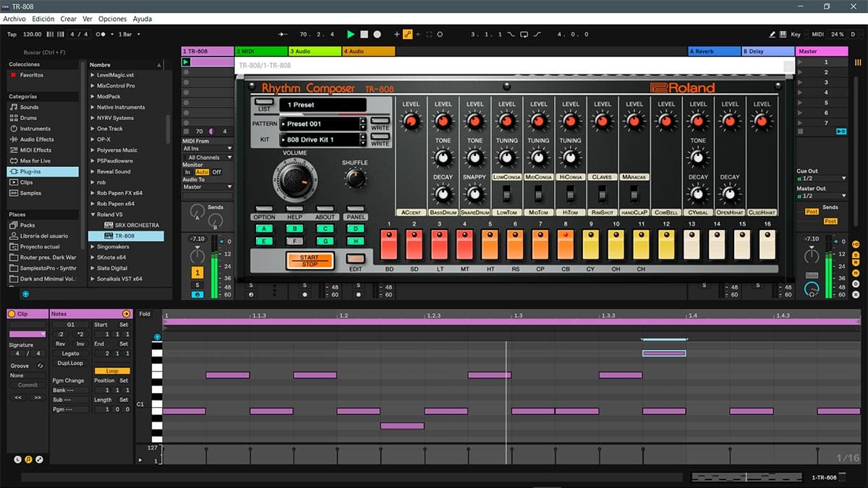Click step button 9 on TR-808 sequencer
Image resolution: width=868 pixels, height=488 pixels.
pyautogui.click(x=591, y=245)
